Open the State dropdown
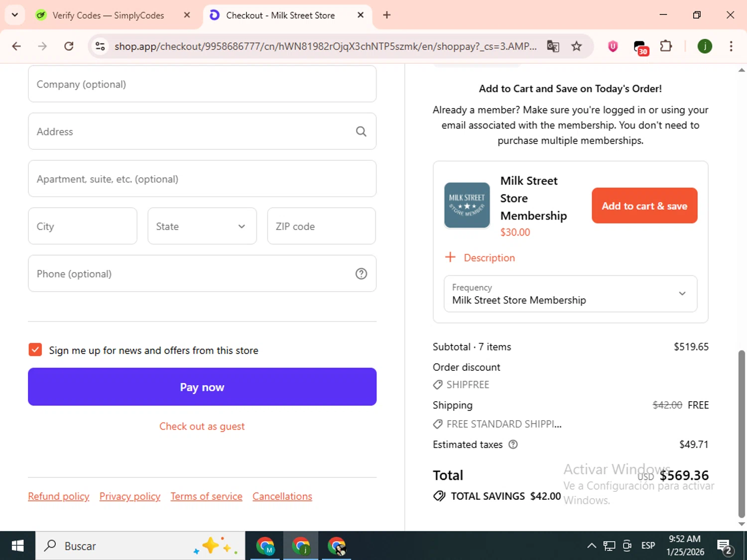Viewport: 747px width, 560px height. [202, 226]
